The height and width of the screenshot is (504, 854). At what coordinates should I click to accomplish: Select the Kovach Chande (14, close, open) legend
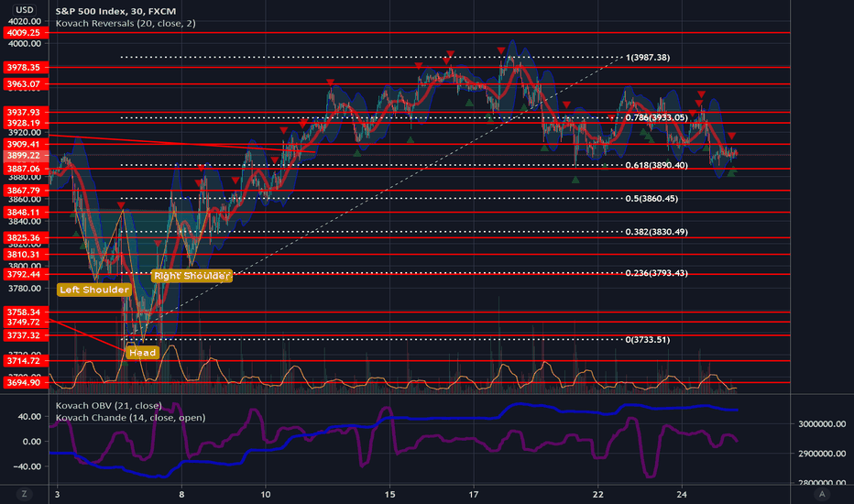click(130, 417)
